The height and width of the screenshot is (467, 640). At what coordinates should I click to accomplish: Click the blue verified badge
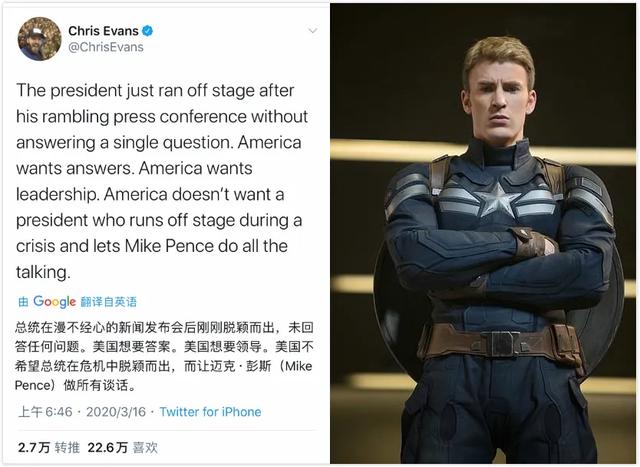147,31
